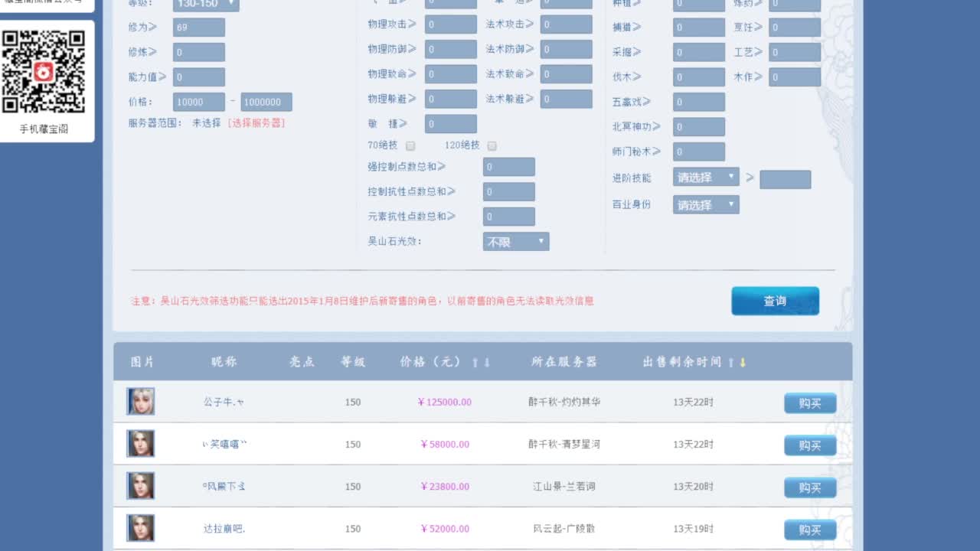Click the 修为 input field
The height and width of the screenshot is (551, 980).
199,28
